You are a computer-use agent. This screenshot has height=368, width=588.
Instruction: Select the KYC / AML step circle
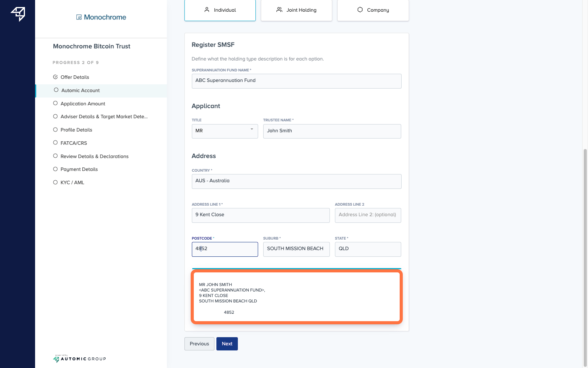click(x=55, y=182)
